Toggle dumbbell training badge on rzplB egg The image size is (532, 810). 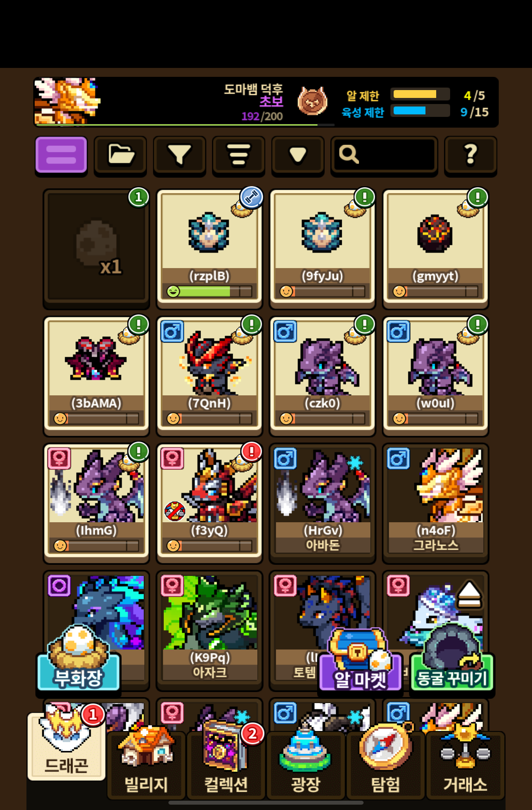252,197
